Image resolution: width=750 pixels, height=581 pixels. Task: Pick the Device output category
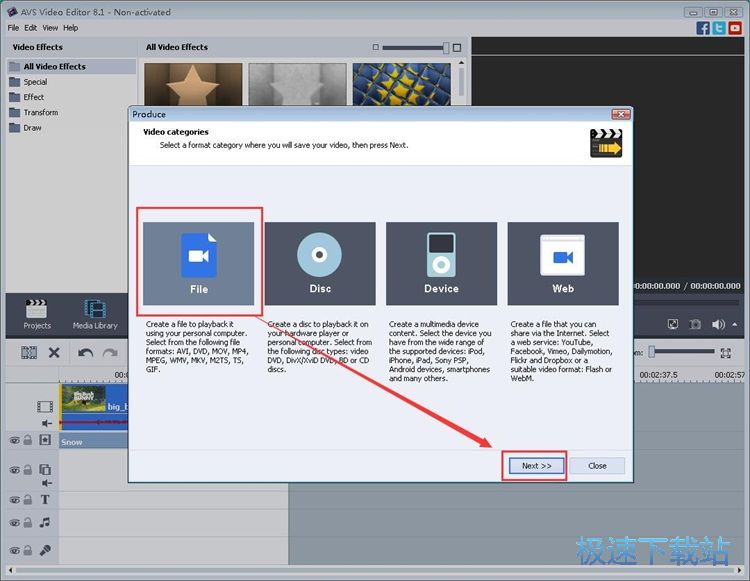pos(441,263)
